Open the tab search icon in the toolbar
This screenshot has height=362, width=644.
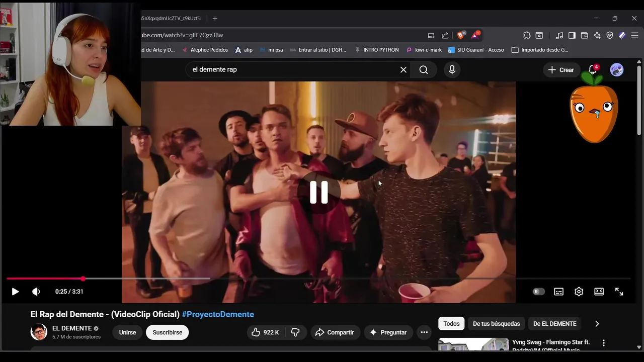coord(539,35)
